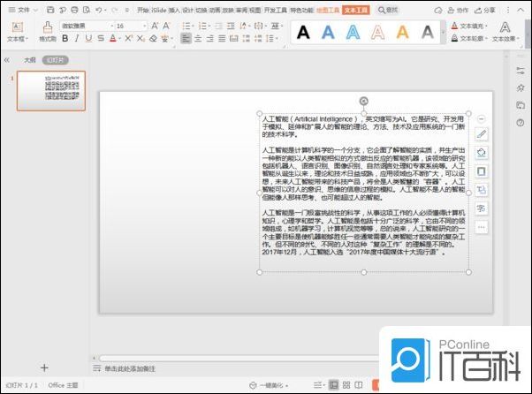The height and width of the screenshot is (394, 532).
Task: Open the 文本框 text box dropdown
Action: point(18,39)
